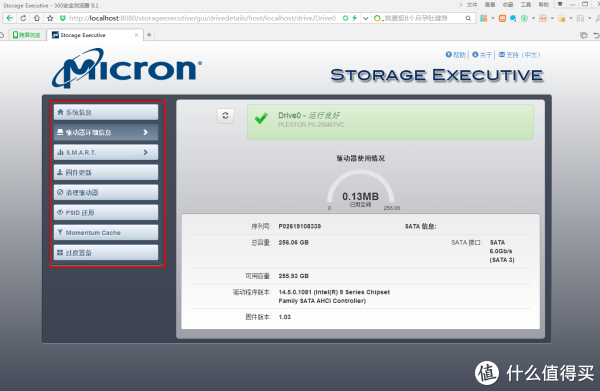Click the drive refresh icon button

tap(225, 116)
